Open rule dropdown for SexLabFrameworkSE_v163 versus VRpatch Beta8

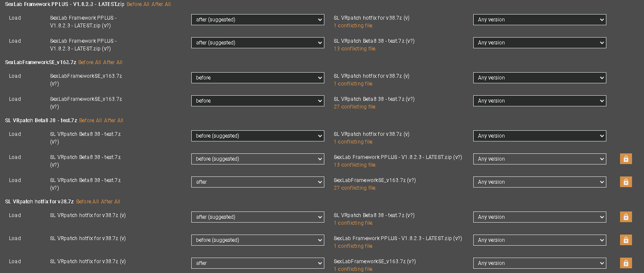coord(258,101)
